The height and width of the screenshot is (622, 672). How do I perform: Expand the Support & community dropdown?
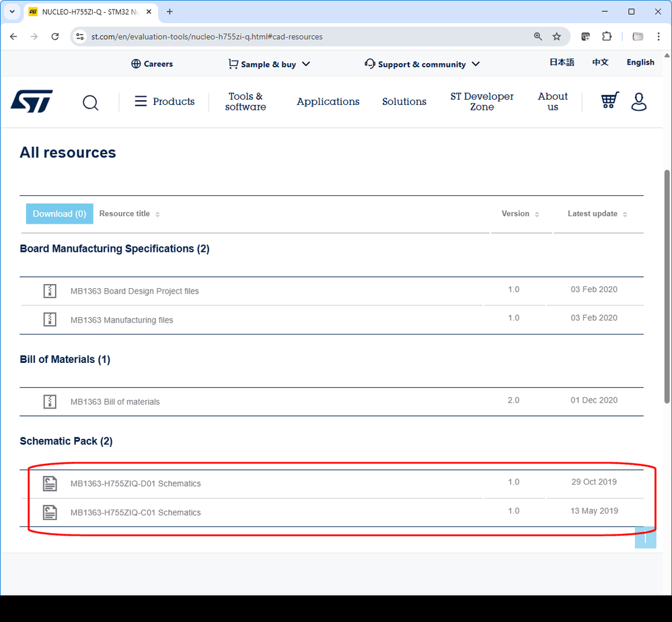[476, 64]
